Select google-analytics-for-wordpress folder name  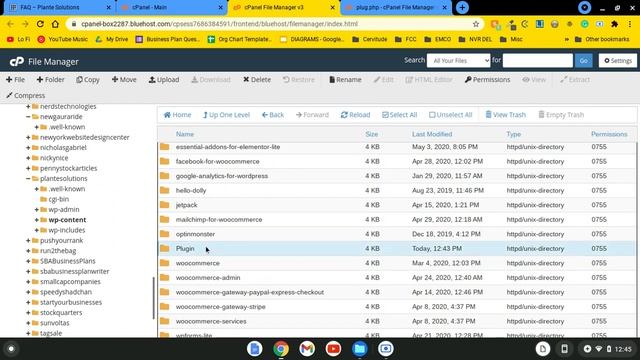click(x=222, y=176)
